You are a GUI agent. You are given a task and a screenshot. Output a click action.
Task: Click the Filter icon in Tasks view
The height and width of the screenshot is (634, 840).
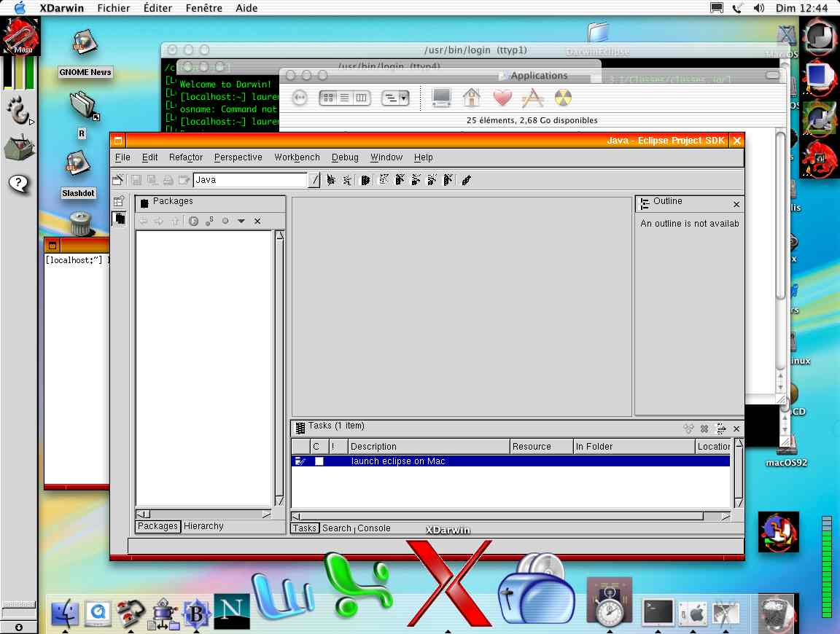point(721,428)
